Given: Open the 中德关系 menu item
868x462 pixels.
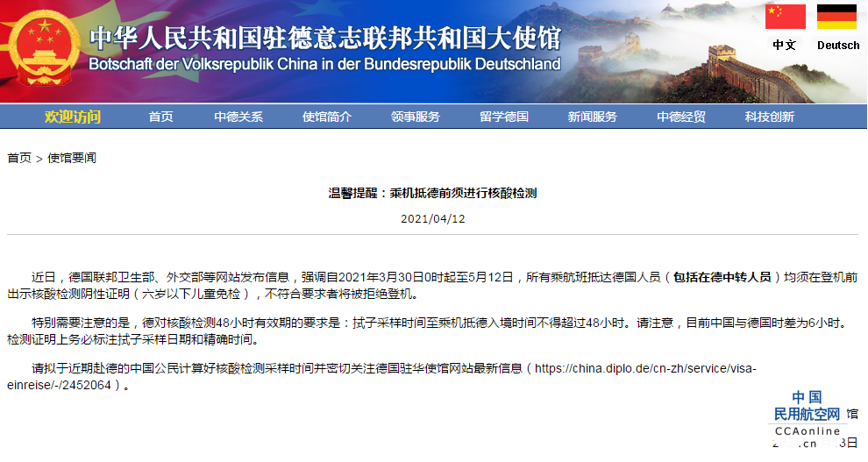Looking at the screenshot, I should tap(238, 117).
